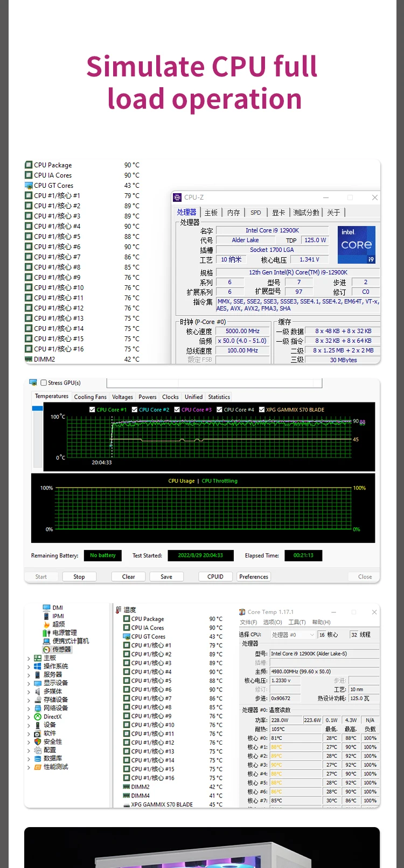The height and width of the screenshot is (868, 404).
Task: Click the Intel Core i9 logo badge
Action: 356,245
